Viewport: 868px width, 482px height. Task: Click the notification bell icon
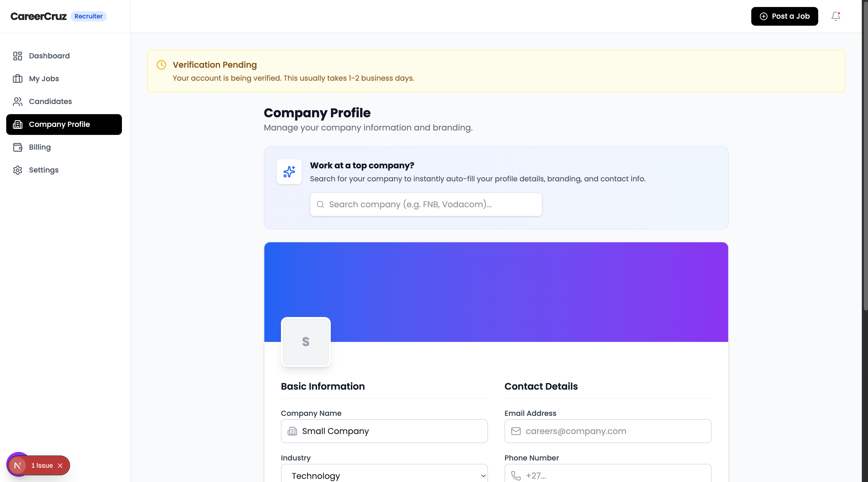(x=836, y=16)
